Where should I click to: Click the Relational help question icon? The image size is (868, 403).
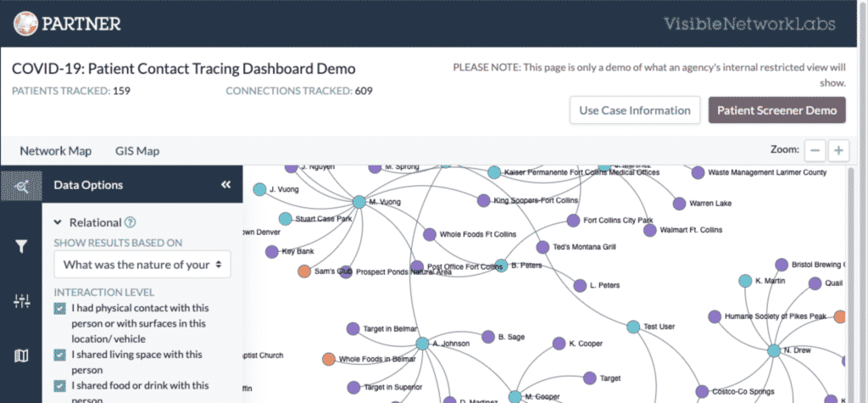point(130,223)
